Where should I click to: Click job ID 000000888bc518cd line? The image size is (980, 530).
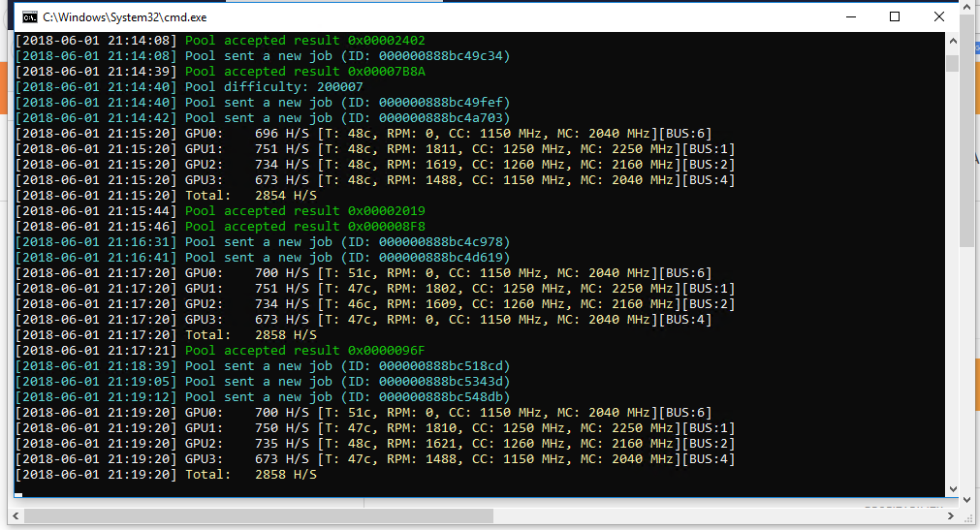(263, 365)
